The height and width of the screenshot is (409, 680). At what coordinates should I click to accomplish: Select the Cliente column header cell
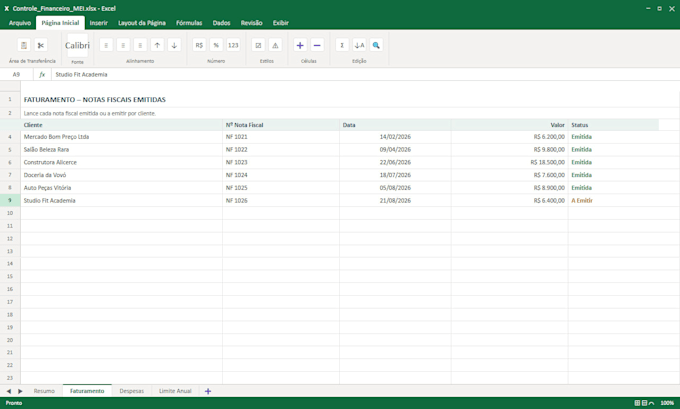pyautogui.click(x=121, y=125)
